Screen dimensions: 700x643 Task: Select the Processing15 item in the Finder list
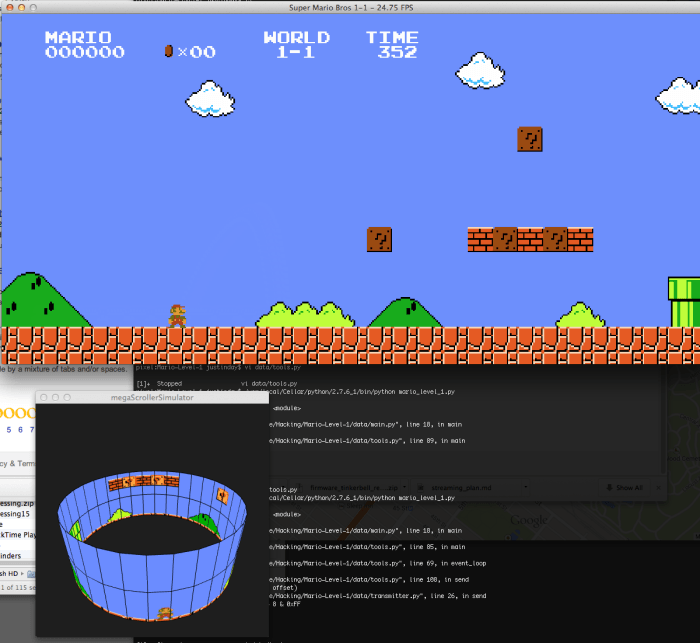pos(16,511)
